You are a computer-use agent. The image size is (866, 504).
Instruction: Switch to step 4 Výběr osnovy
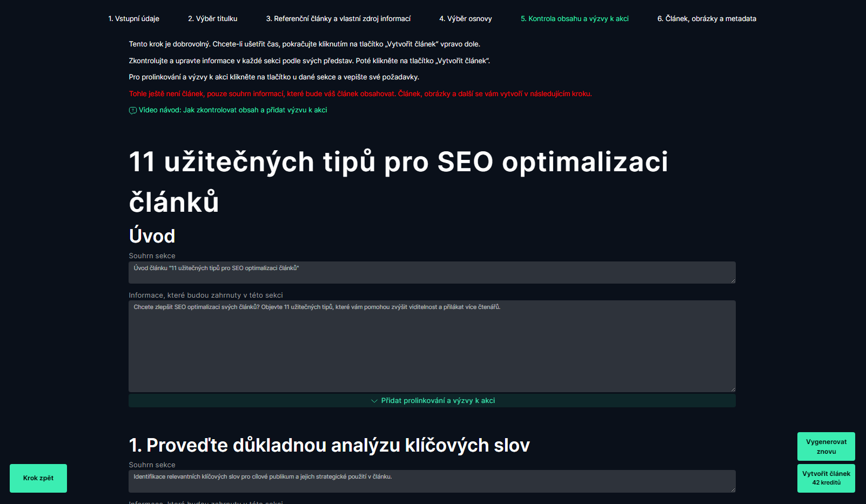(466, 18)
